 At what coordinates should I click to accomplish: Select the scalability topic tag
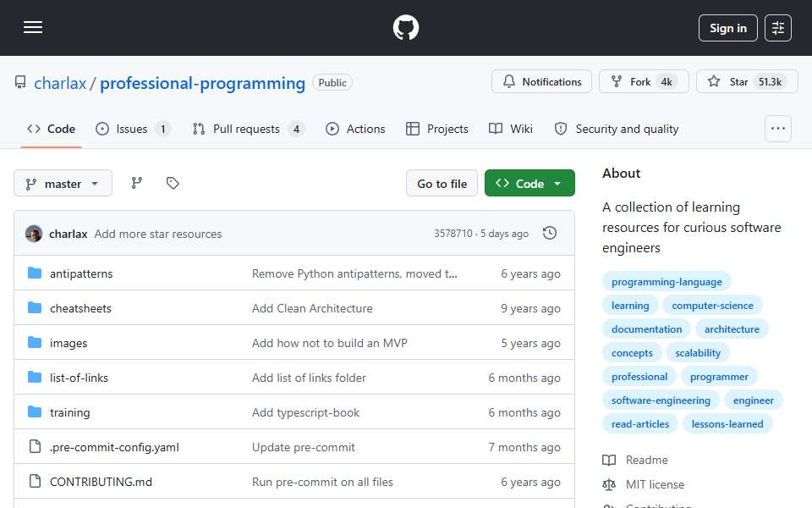pos(698,353)
